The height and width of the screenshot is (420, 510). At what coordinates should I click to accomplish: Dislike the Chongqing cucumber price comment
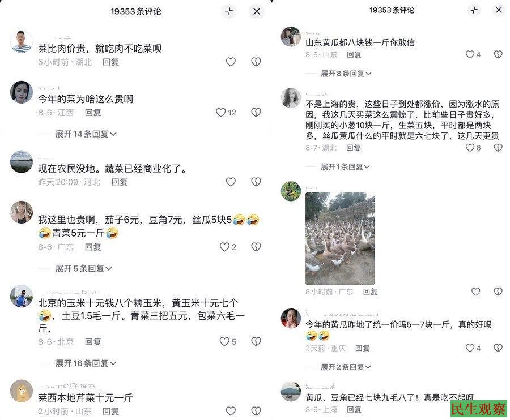[498, 348]
